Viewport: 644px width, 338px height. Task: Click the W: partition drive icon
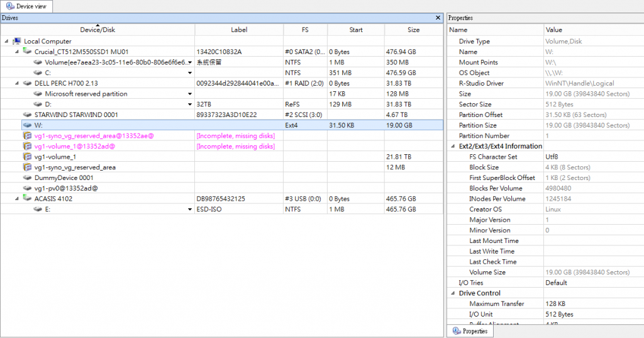[x=27, y=125]
